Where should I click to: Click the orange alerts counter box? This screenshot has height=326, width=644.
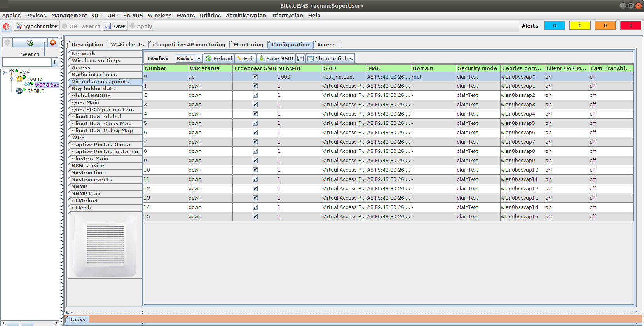605,26
